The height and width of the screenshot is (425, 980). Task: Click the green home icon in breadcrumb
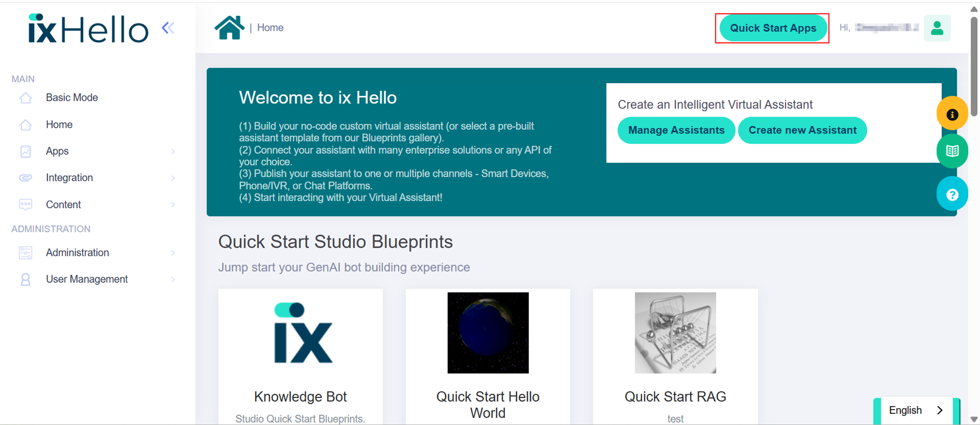click(x=229, y=27)
